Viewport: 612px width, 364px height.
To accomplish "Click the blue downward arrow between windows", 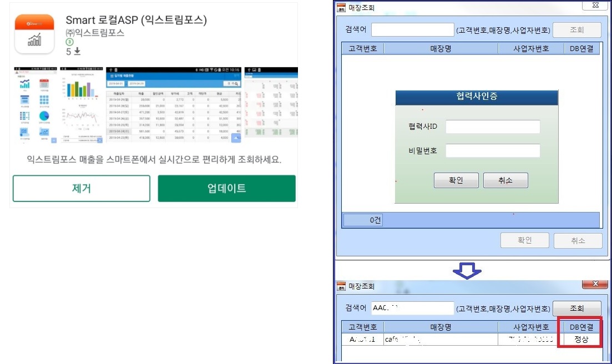I will pos(467,271).
